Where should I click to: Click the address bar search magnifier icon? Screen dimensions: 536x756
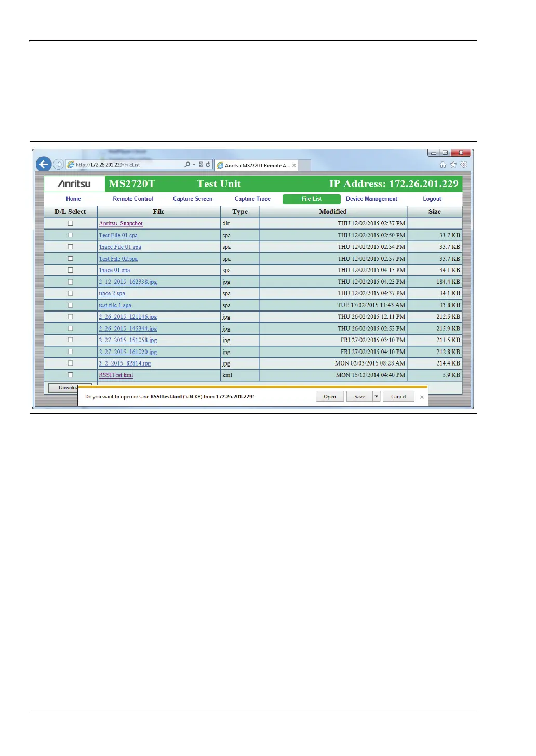(x=187, y=165)
